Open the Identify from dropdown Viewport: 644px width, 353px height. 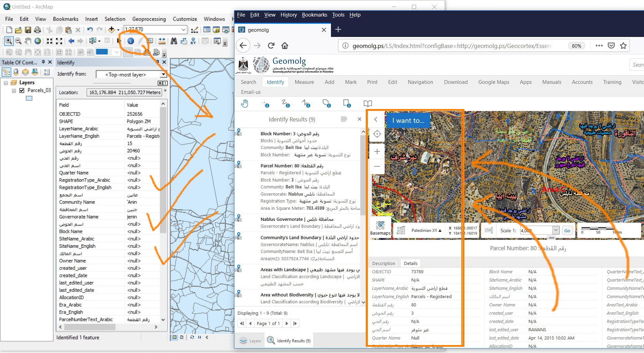(x=163, y=75)
